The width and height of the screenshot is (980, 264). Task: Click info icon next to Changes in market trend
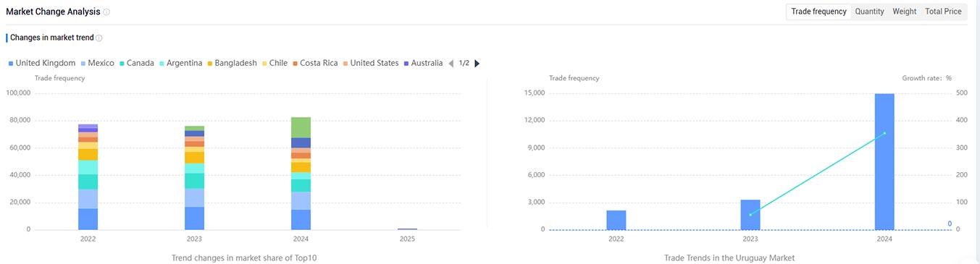point(99,38)
